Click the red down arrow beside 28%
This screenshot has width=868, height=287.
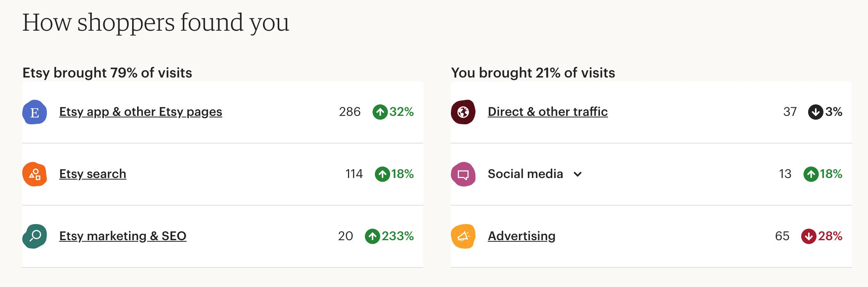809,236
